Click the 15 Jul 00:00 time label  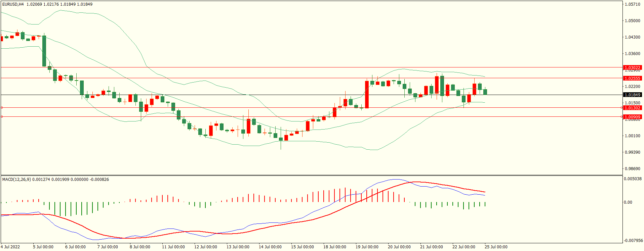[303, 247]
